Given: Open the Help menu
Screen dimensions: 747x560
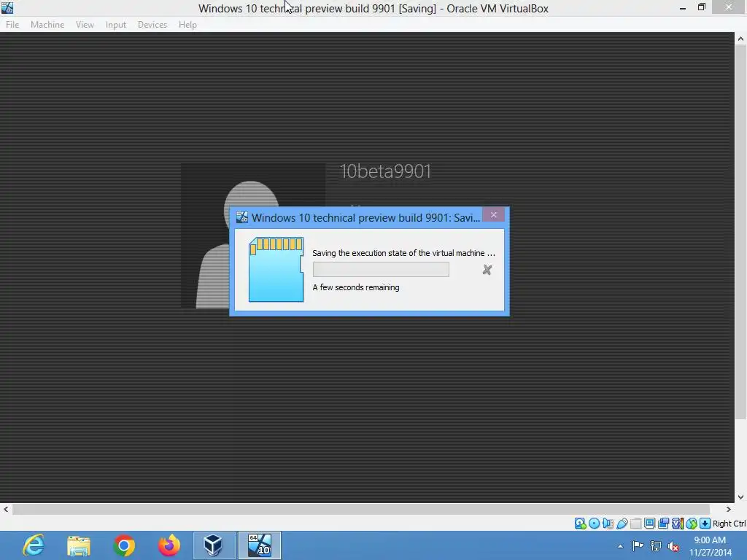Looking at the screenshot, I should (187, 25).
